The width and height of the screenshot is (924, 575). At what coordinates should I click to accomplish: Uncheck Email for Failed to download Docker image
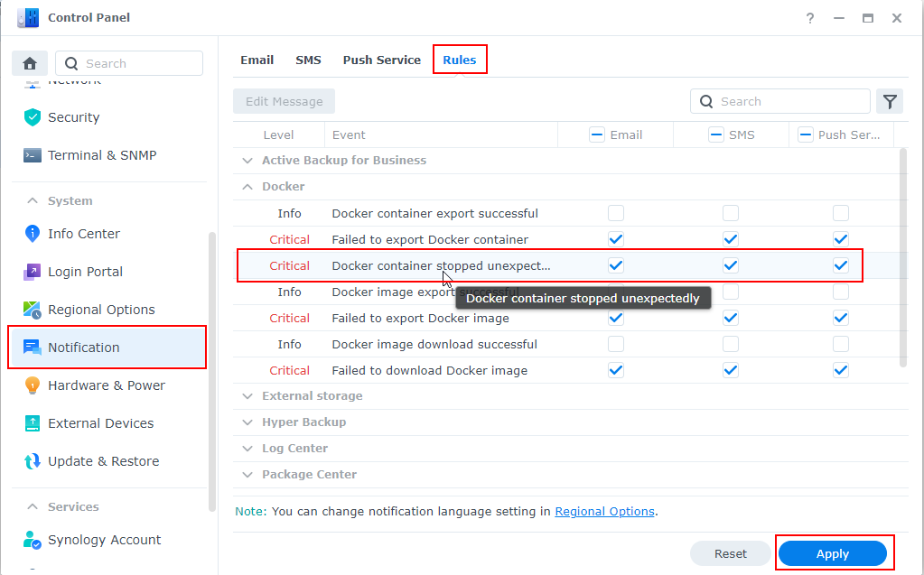[616, 370]
